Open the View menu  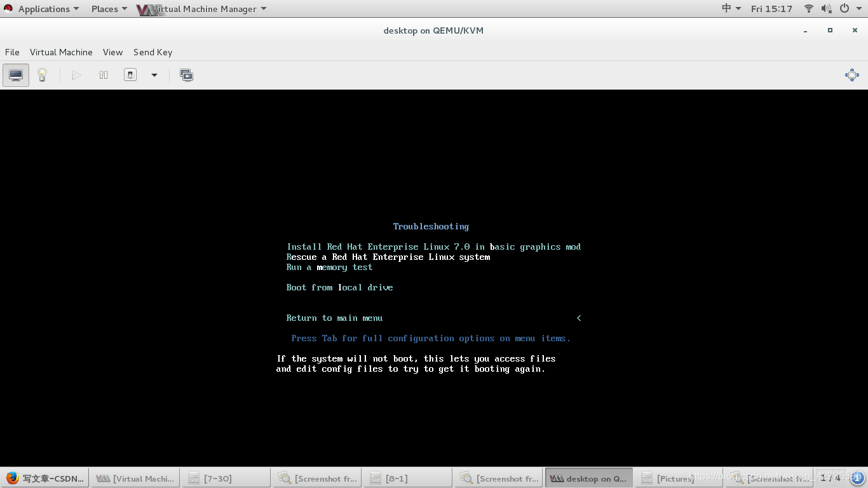[112, 52]
